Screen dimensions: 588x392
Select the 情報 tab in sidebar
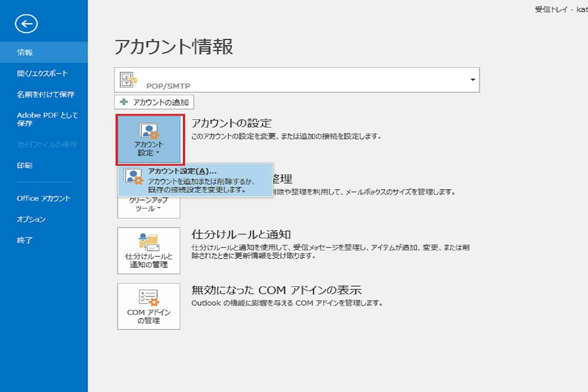(25, 52)
